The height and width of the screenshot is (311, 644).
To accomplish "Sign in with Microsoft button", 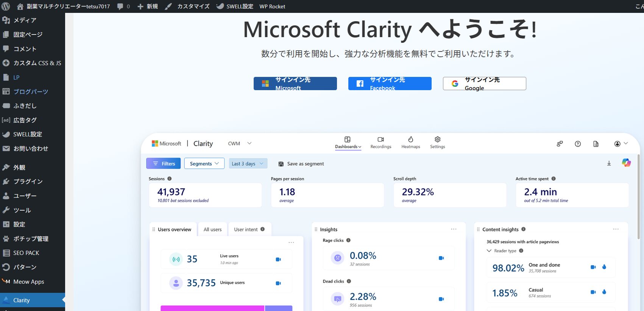I will 295,83.
